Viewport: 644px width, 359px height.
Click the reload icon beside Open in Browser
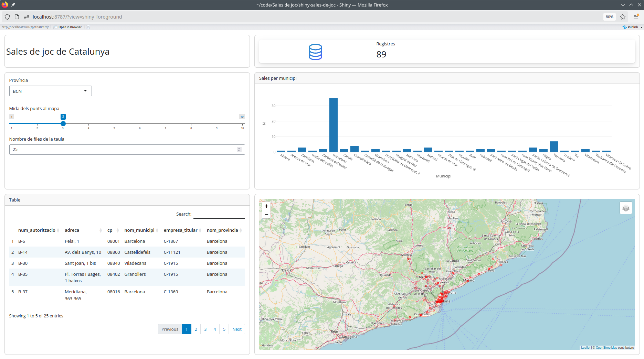pos(88,27)
